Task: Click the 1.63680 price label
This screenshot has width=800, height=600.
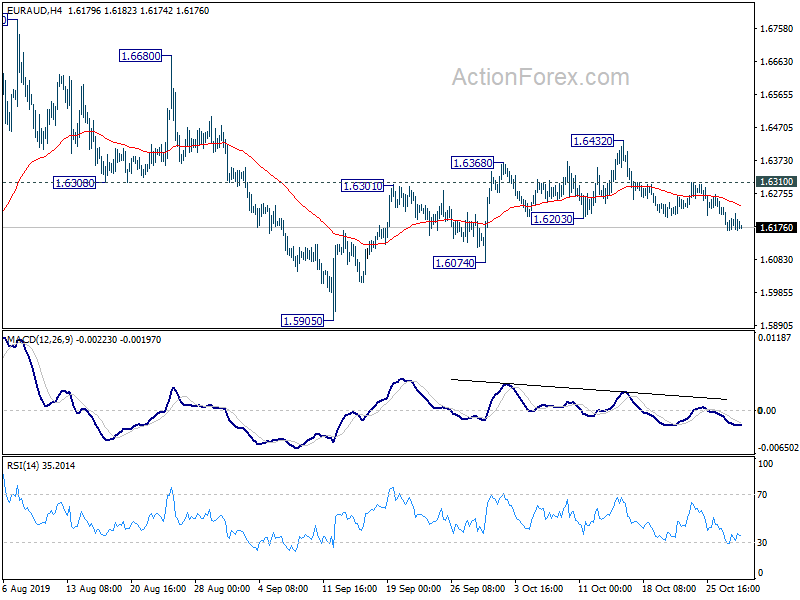Action: click(473, 163)
